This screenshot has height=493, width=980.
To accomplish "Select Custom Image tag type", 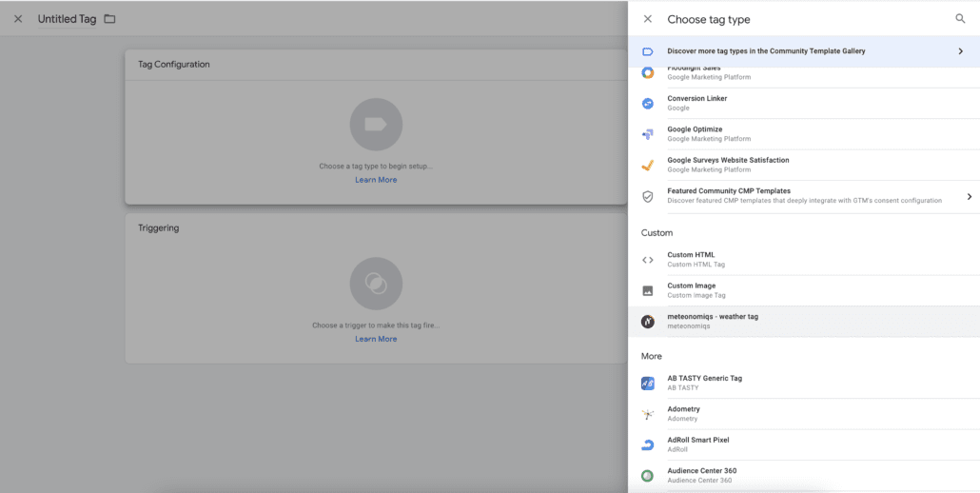I will click(x=804, y=290).
